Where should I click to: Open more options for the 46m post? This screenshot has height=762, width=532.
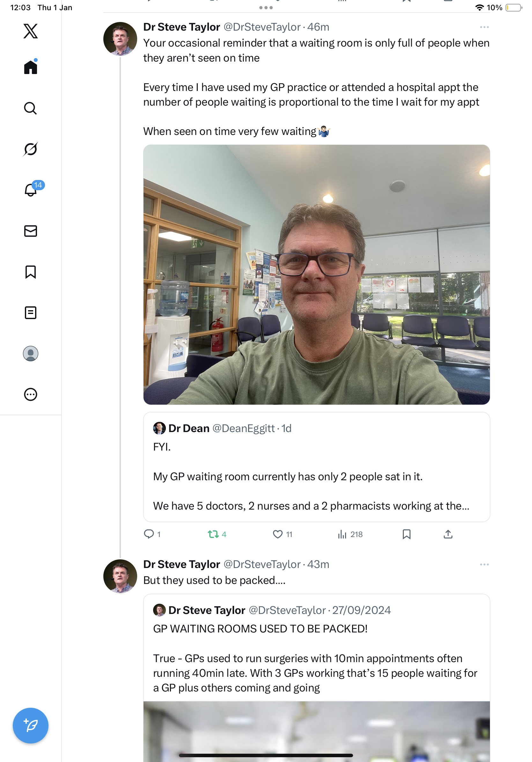click(484, 27)
